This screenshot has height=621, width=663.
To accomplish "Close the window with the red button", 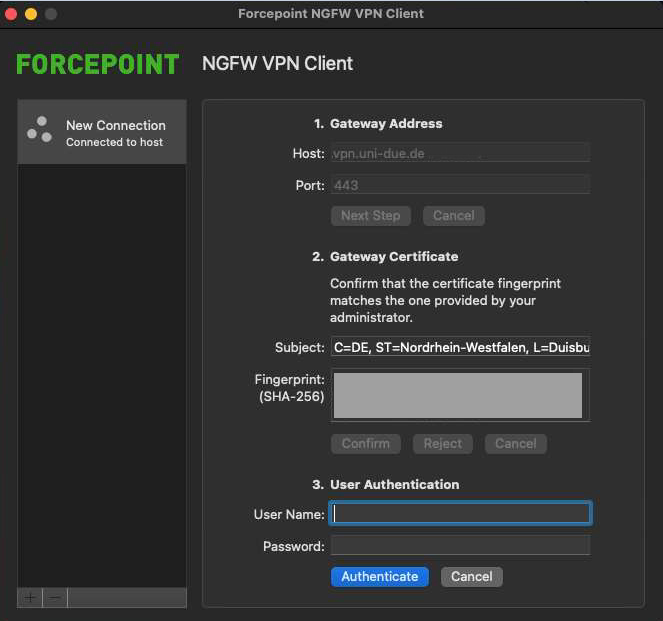I will [x=11, y=14].
